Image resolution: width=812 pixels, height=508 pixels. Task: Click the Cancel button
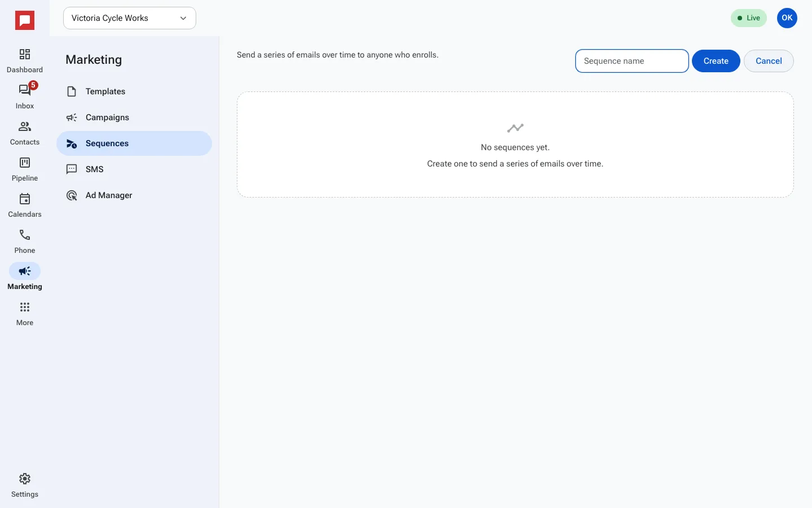(769, 61)
